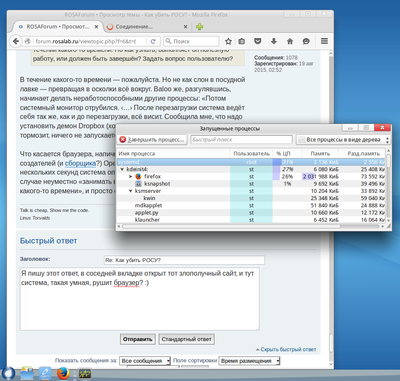Open the Firefox downloads arrow

coord(274,41)
